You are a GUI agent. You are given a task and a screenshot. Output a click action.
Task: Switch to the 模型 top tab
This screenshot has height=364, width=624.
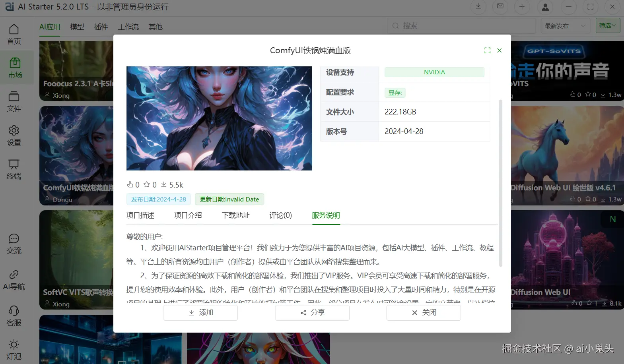(77, 27)
